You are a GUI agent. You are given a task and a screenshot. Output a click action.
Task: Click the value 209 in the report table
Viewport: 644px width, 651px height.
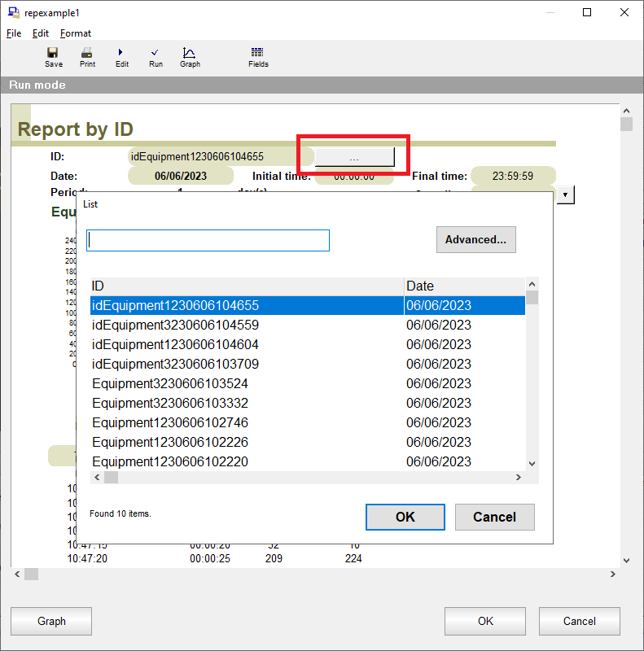click(274, 558)
